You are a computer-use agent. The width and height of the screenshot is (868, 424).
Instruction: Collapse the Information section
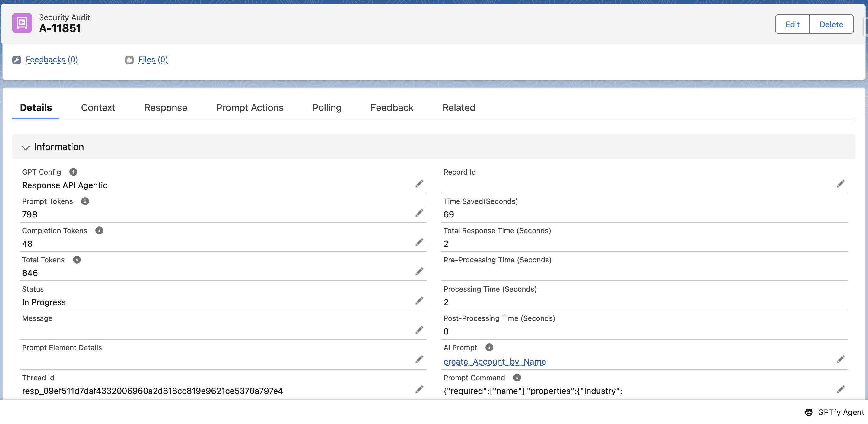tap(26, 147)
